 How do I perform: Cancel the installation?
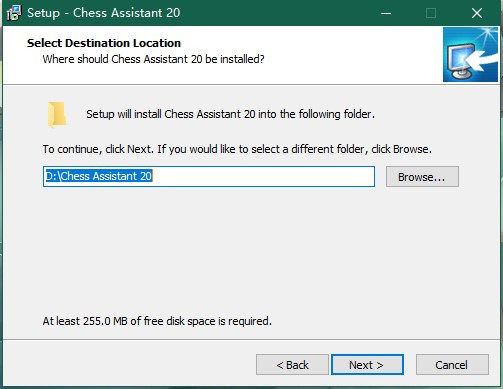coord(452,365)
